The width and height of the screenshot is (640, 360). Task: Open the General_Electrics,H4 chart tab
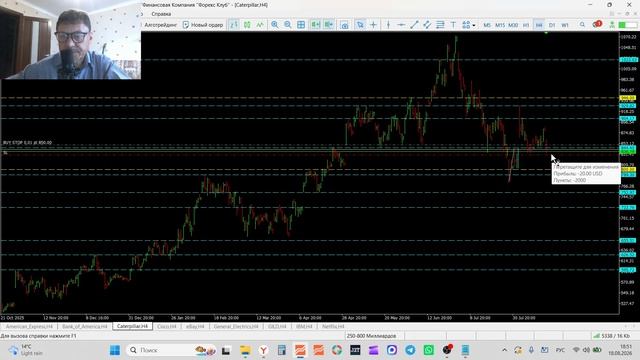pos(236,327)
